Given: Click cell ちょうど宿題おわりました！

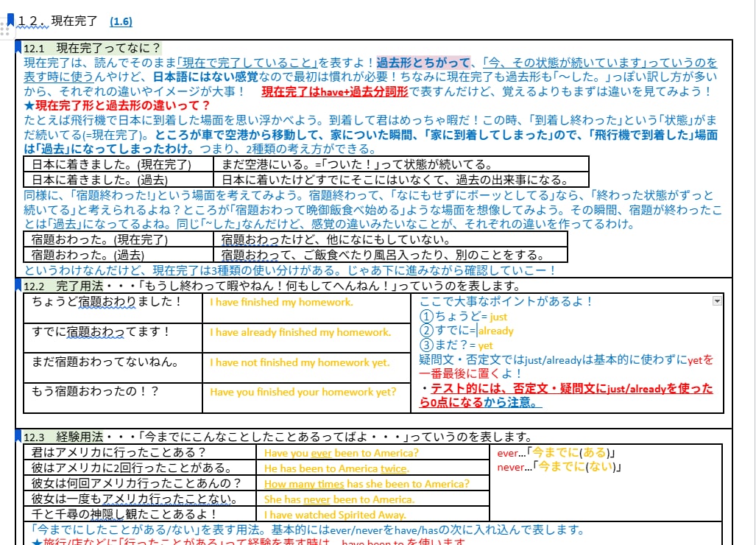Looking at the screenshot, I should (113, 308).
